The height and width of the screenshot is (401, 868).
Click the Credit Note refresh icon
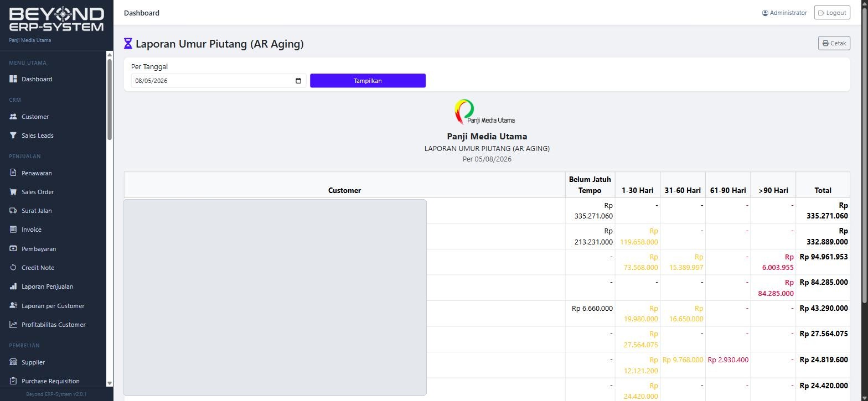[x=13, y=268]
